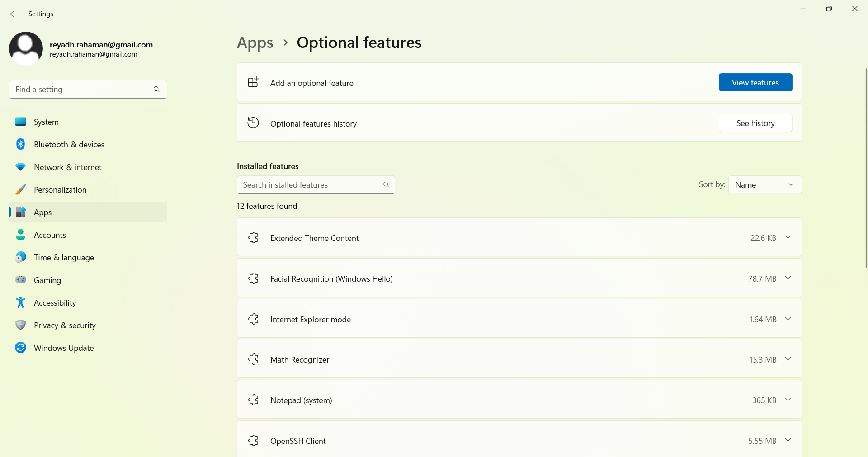Click the Personalization paintbrush icon
The image size is (868, 457).
(20, 189)
